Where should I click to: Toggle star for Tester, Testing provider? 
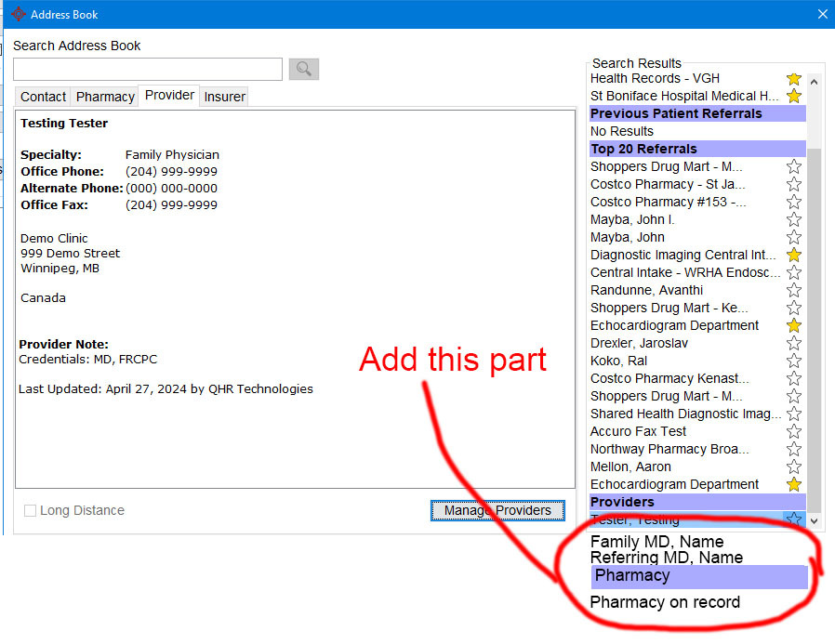[x=793, y=519]
